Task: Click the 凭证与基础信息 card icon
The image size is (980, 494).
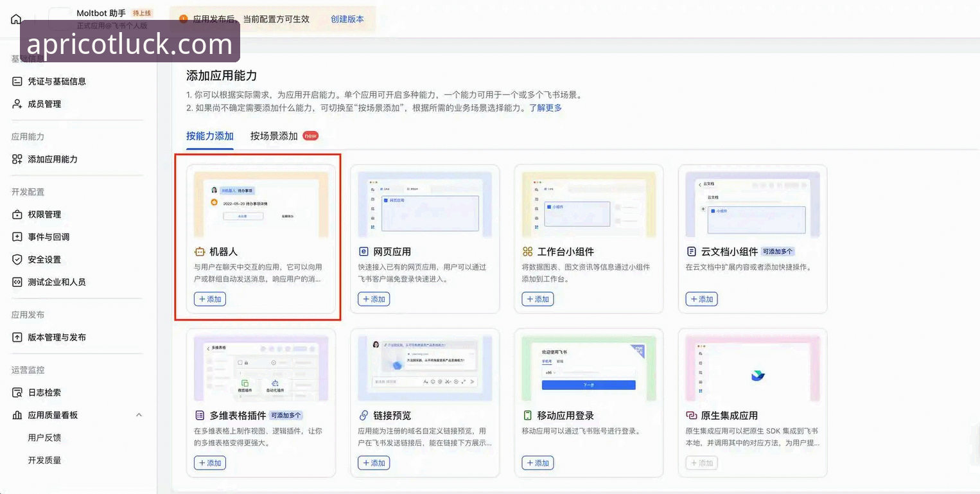Action: (x=17, y=82)
